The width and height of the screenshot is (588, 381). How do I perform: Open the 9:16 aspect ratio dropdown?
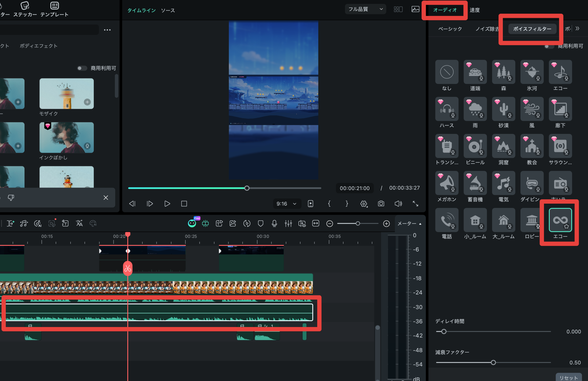287,204
